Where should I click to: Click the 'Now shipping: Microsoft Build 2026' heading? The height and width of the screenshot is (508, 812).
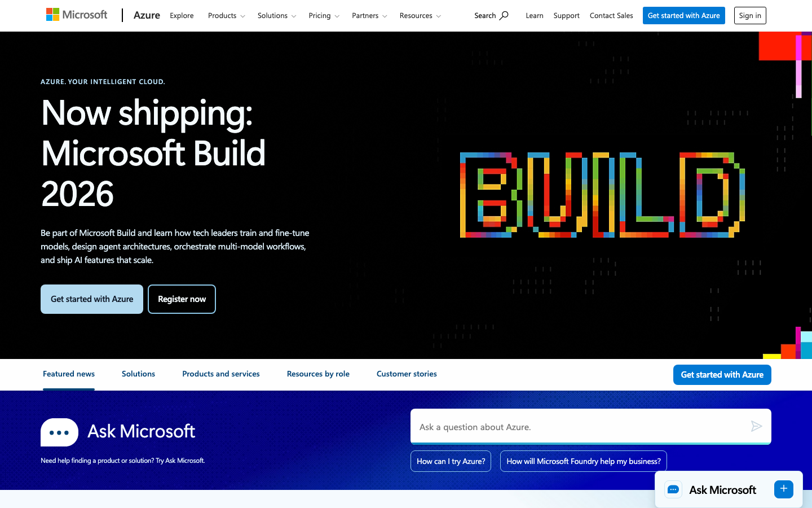pos(153,153)
